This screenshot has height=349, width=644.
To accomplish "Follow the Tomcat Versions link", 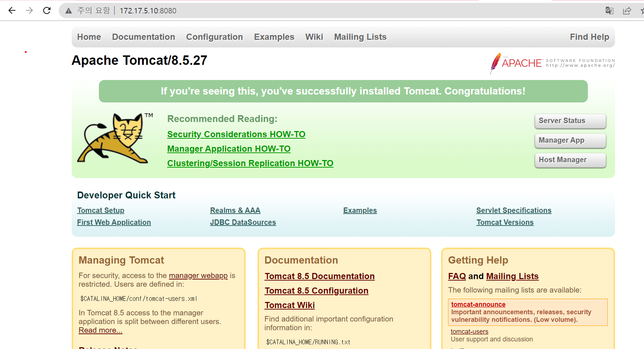I will pyautogui.click(x=505, y=222).
